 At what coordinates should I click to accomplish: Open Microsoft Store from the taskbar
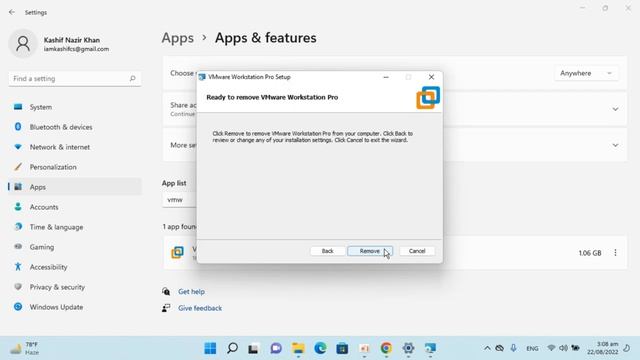[342, 348]
